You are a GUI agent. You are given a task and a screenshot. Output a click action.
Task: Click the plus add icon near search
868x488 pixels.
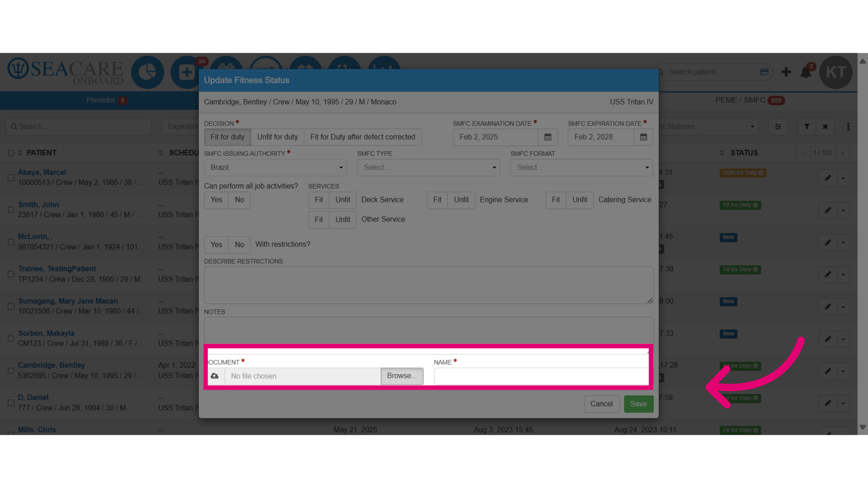(786, 72)
